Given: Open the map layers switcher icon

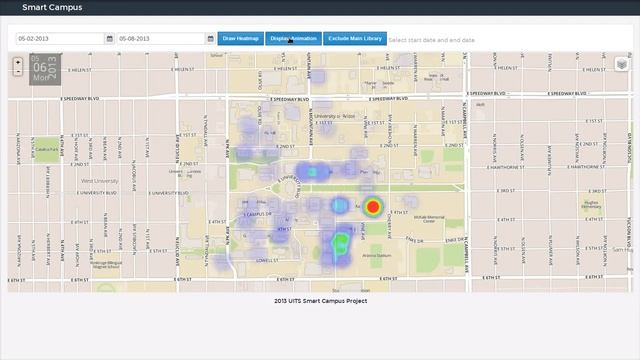Looking at the screenshot, I should coord(622,64).
